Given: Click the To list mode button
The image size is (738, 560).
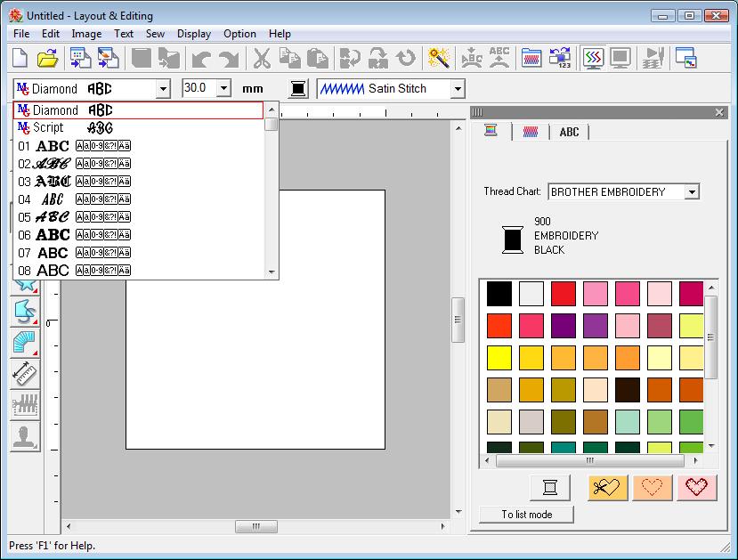Looking at the screenshot, I should pos(527,515).
